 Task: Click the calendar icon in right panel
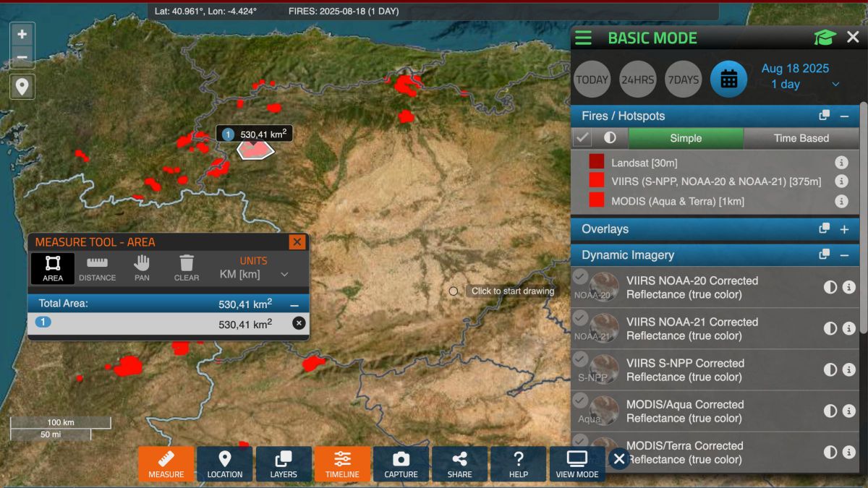(x=728, y=79)
